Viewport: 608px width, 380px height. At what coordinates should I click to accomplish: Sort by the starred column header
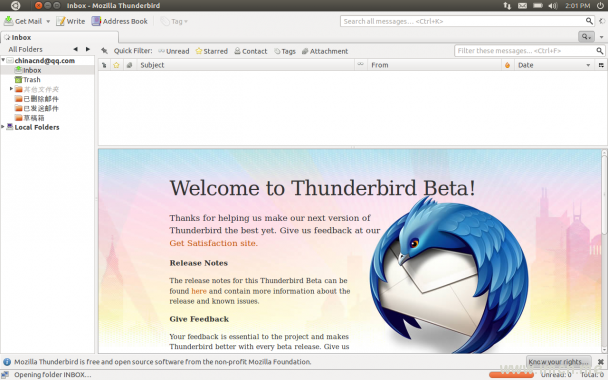click(116, 65)
